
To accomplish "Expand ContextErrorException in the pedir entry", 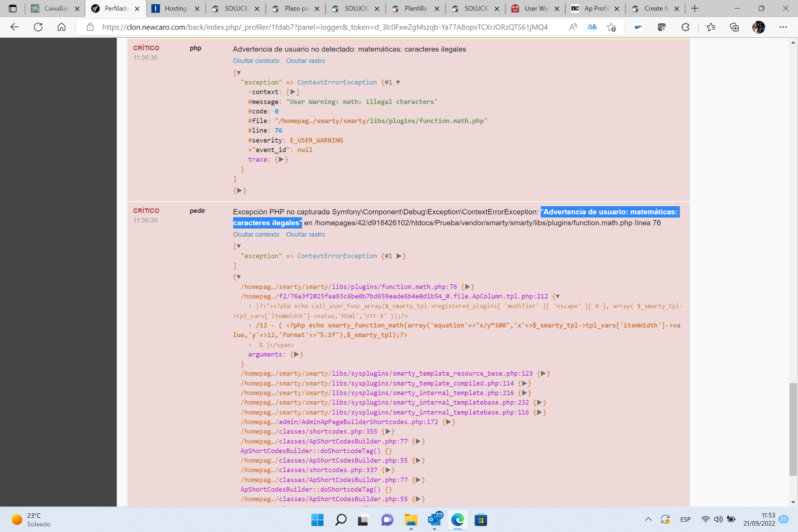I will click(x=399, y=256).
